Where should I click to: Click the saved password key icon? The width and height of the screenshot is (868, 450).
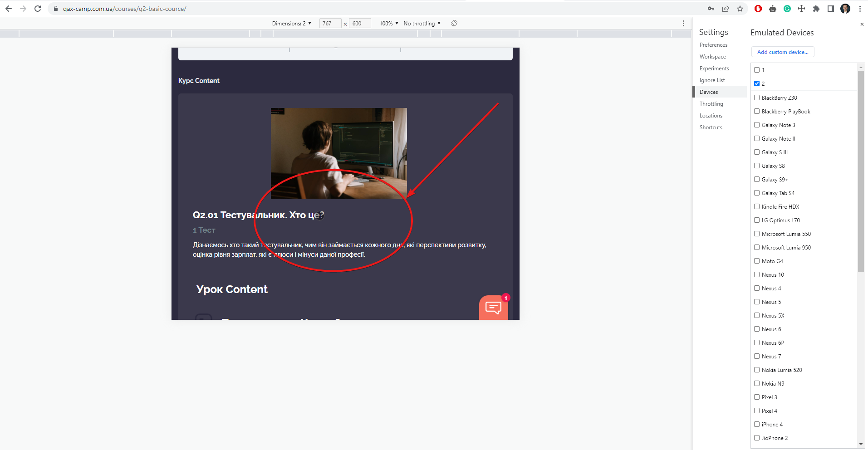click(x=711, y=9)
